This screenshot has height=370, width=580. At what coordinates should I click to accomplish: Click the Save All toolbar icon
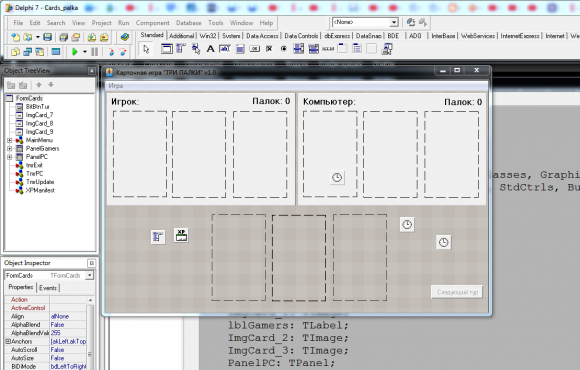[x=64, y=37]
